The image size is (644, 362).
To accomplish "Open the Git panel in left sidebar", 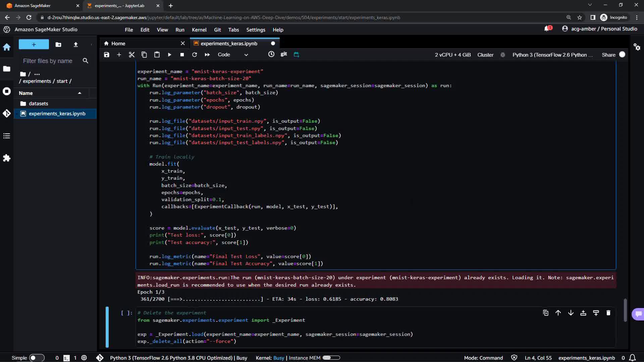I will point(7,113).
